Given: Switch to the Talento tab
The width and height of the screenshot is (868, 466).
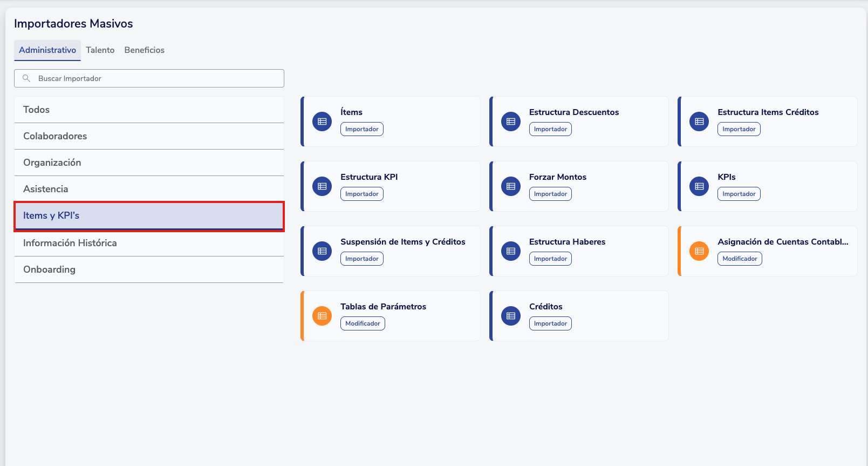Looking at the screenshot, I should 100,50.
